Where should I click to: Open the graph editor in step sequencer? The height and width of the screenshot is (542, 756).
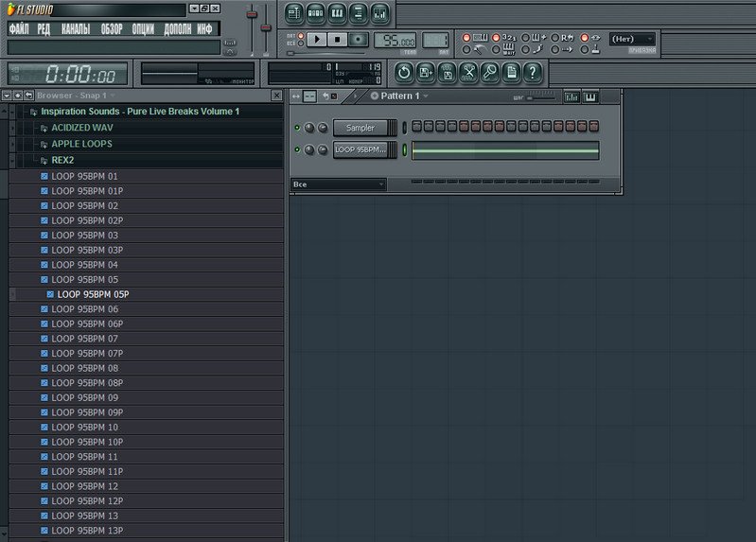tap(571, 96)
